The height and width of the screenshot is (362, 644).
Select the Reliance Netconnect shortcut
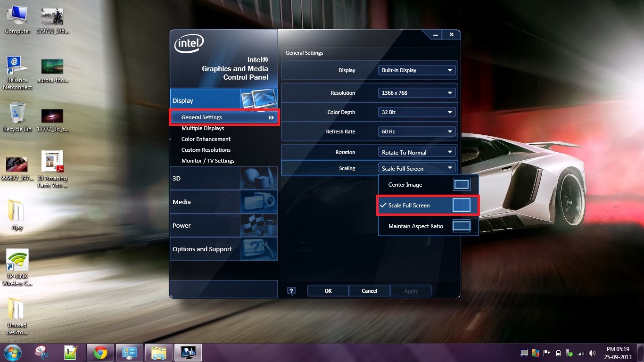(17, 73)
